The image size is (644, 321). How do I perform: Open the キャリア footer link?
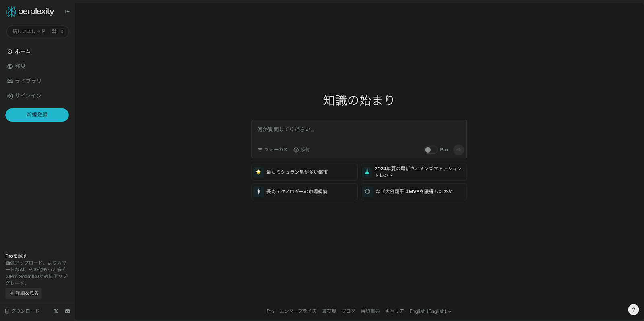[x=394, y=311]
